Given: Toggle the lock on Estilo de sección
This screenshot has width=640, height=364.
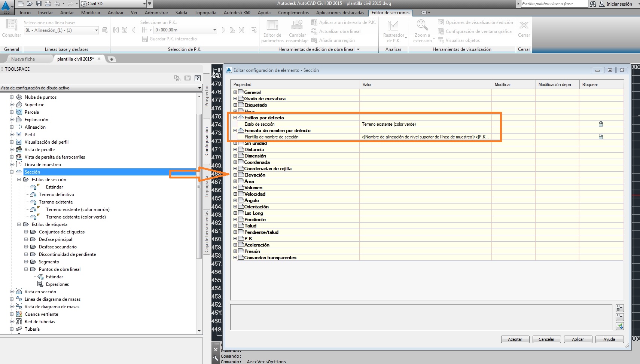Looking at the screenshot, I should pyautogui.click(x=601, y=124).
